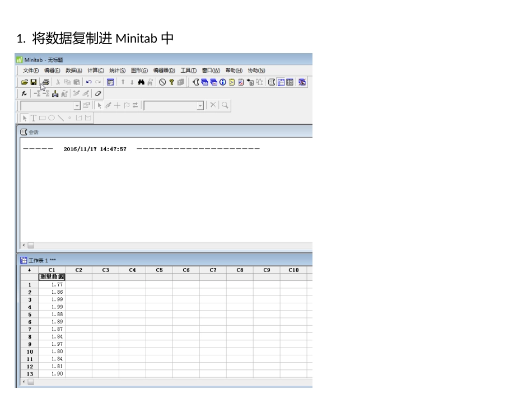Click the 测里数据 column name cell
Viewport: 532px width, 399px height.
tap(52, 277)
